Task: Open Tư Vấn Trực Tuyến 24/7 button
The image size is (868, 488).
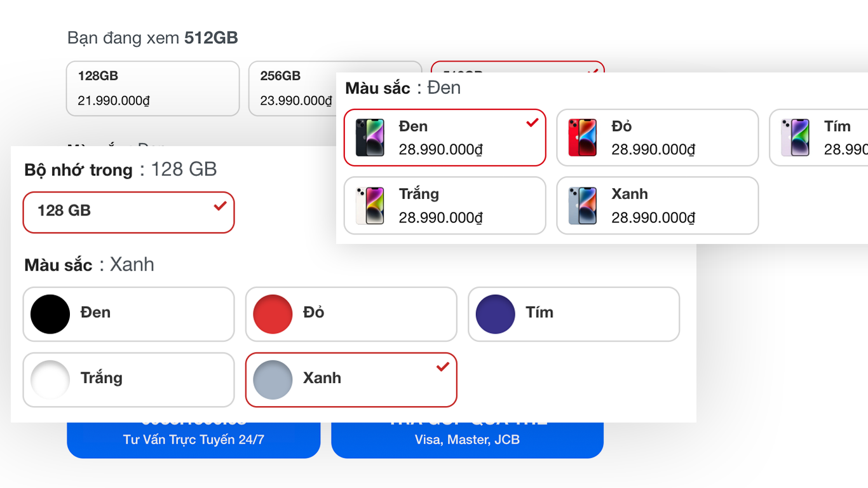Action: (194, 440)
